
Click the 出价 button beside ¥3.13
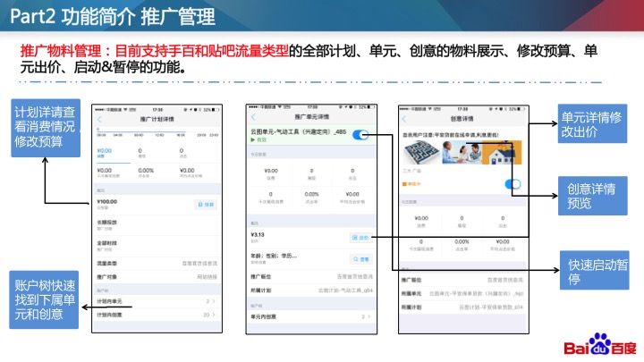click(x=360, y=238)
